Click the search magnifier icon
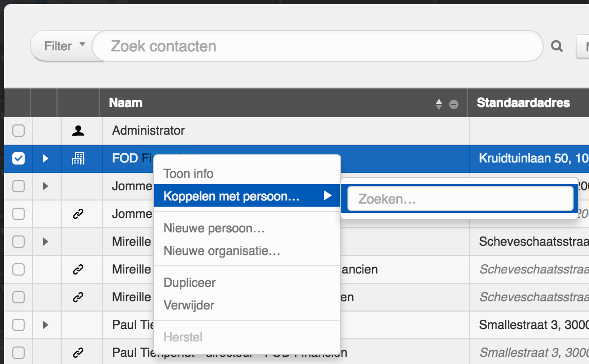 pyautogui.click(x=557, y=46)
